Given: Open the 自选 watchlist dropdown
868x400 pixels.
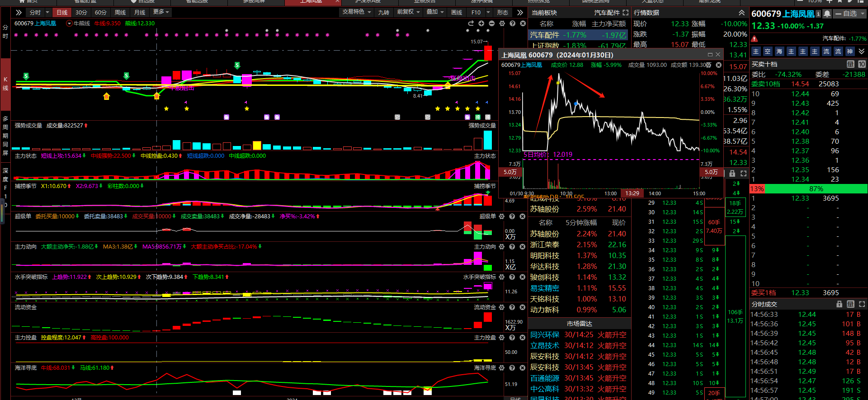Looking at the screenshot, I should [850, 14].
